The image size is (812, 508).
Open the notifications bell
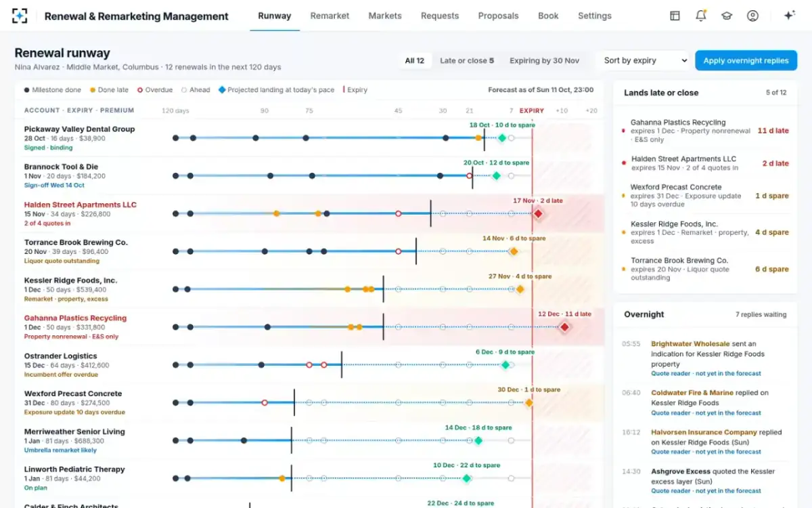coord(701,16)
